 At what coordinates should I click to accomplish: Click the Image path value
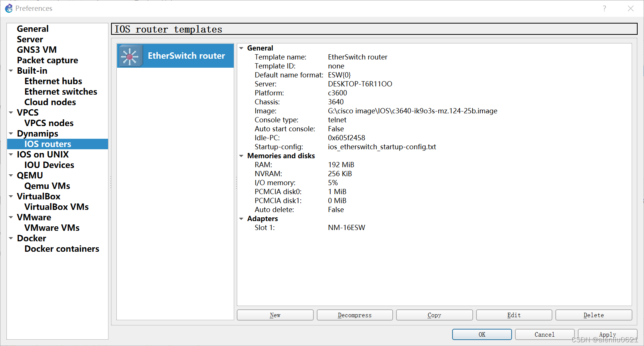tap(413, 111)
